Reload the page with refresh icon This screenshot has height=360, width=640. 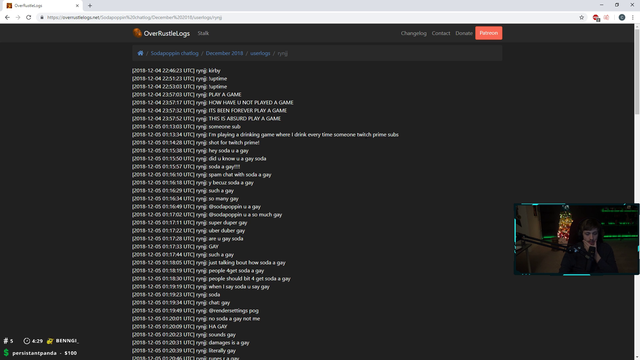pos(29,18)
